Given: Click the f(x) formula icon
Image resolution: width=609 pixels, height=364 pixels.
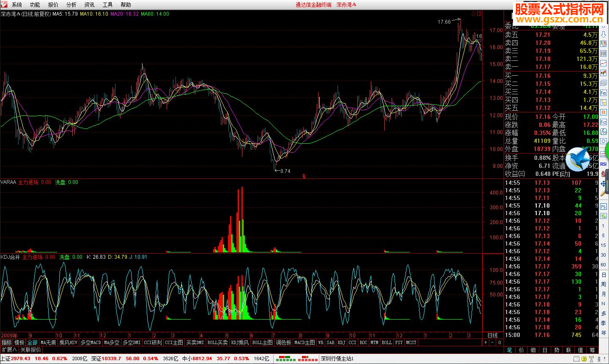Looking at the screenshot, I should (604, 131).
